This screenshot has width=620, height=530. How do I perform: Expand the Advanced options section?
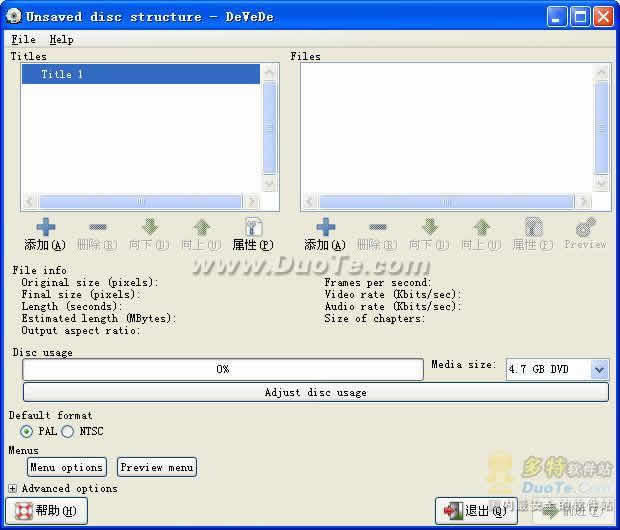(13, 489)
